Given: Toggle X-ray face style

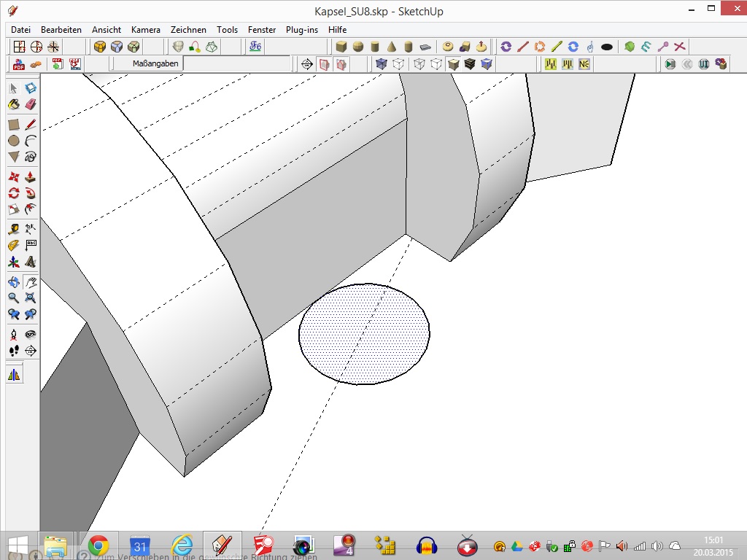Looking at the screenshot, I should (x=381, y=64).
